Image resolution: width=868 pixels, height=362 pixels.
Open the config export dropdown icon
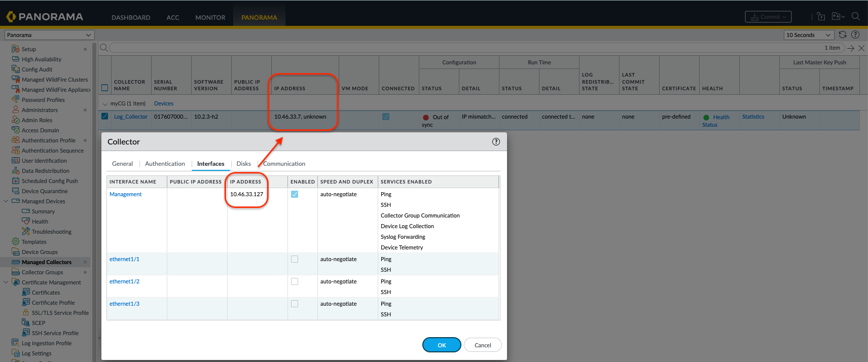click(x=839, y=16)
